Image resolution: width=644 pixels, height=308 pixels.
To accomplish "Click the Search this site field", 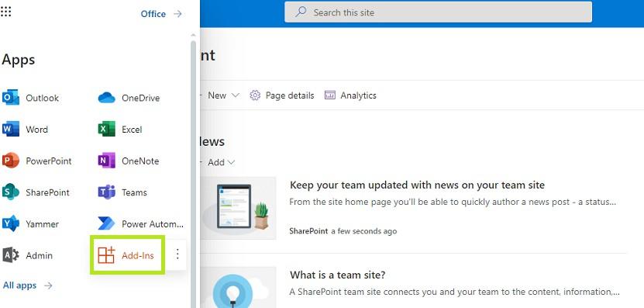I will [x=438, y=12].
